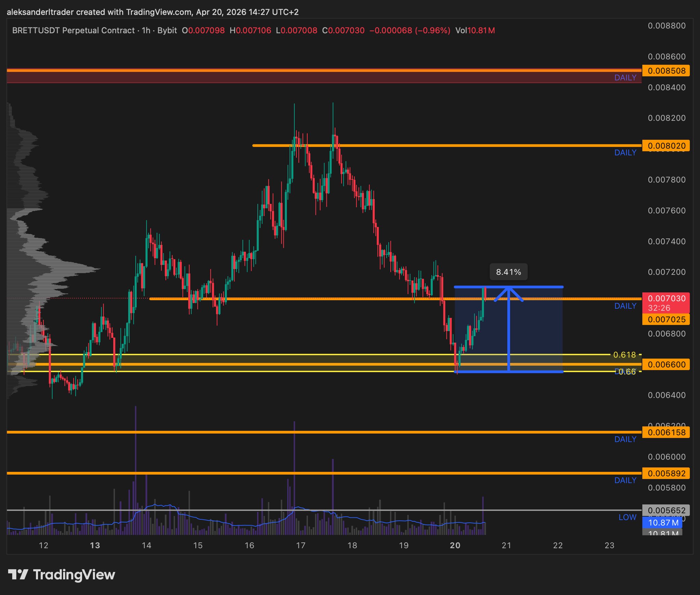Click date 20 on the time axis
Screen dimensions: 700x595
[x=455, y=545]
